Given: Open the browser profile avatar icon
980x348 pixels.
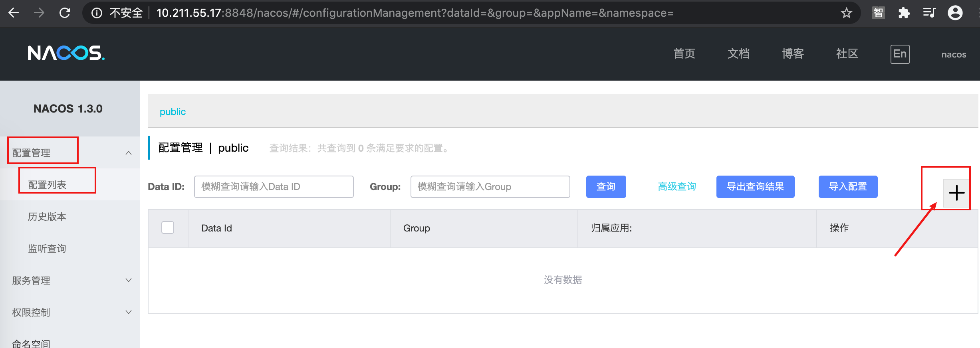Looking at the screenshot, I should pyautogui.click(x=955, y=13).
